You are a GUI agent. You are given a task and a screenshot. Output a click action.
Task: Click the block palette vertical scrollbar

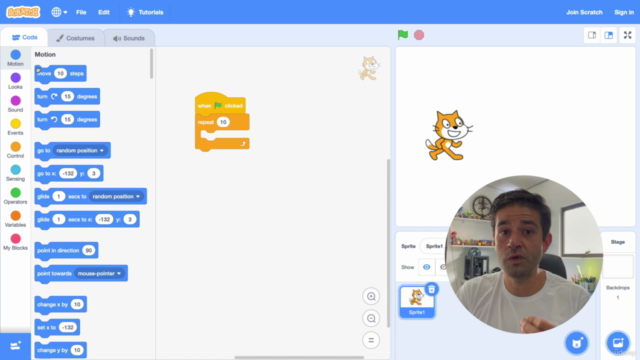click(x=151, y=64)
